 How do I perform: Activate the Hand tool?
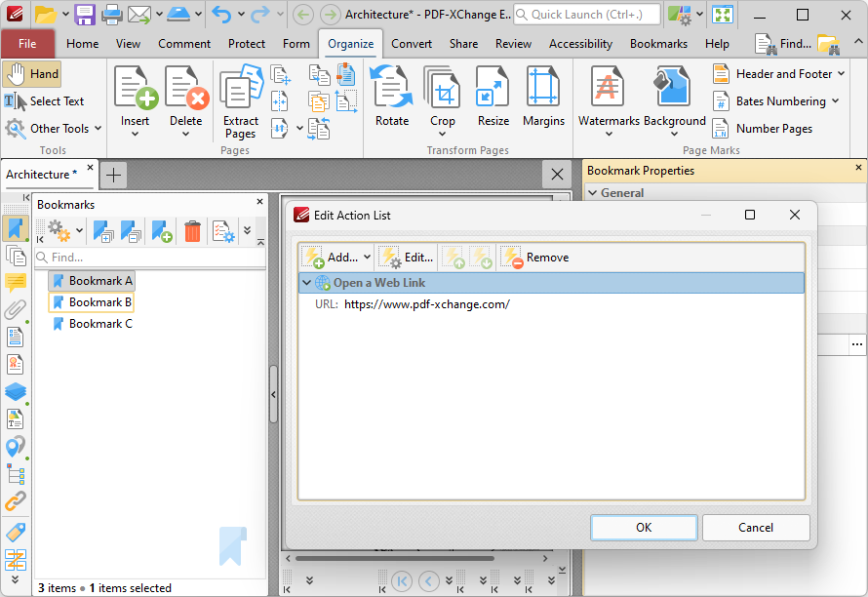(32, 74)
